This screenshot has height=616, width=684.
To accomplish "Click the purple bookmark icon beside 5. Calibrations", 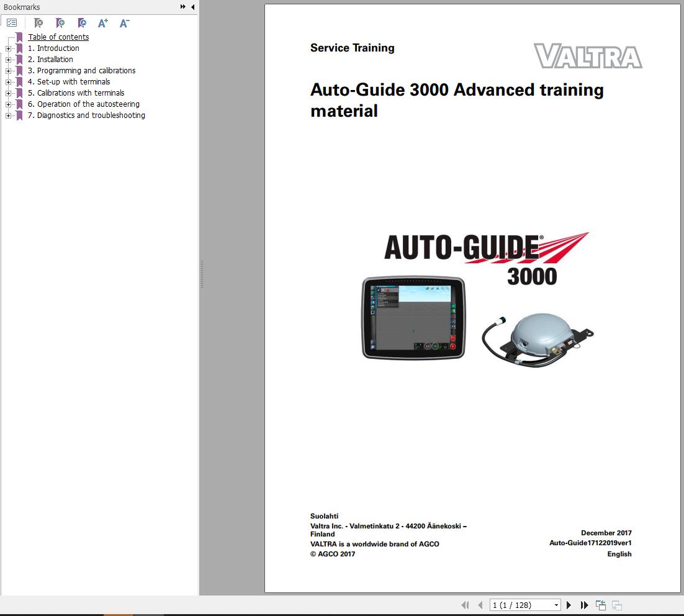I will (x=19, y=93).
